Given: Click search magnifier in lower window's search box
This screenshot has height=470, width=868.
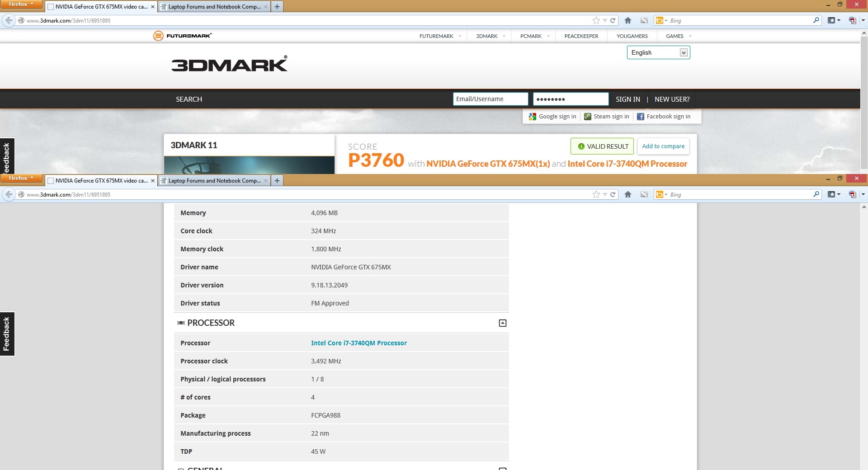Looking at the screenshot, I should pyautogui.click(x=816, y=194).
